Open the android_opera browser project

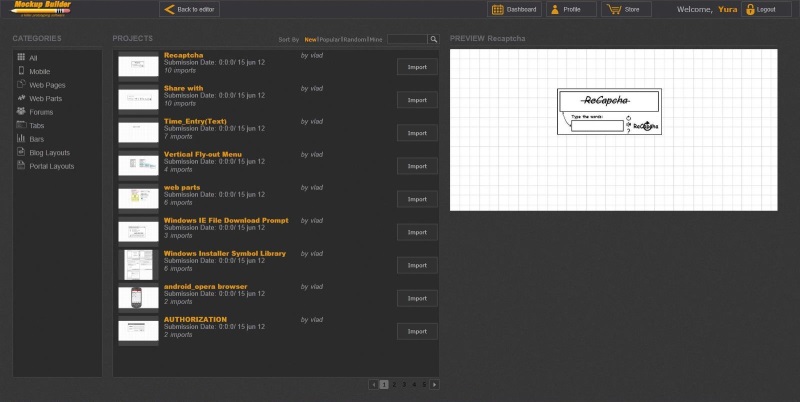click(x=205, y=287)
